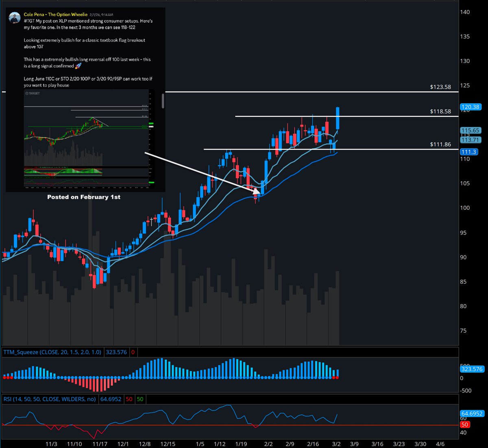Click the $123.58 price level label
The width and height of the screenshot is (488, 448).
(440, 87)
